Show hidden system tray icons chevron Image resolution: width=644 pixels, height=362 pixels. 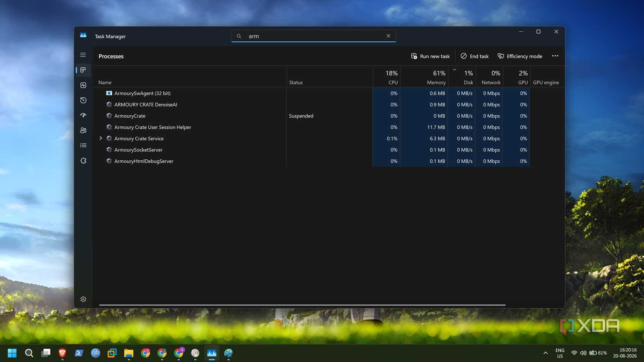545,353
